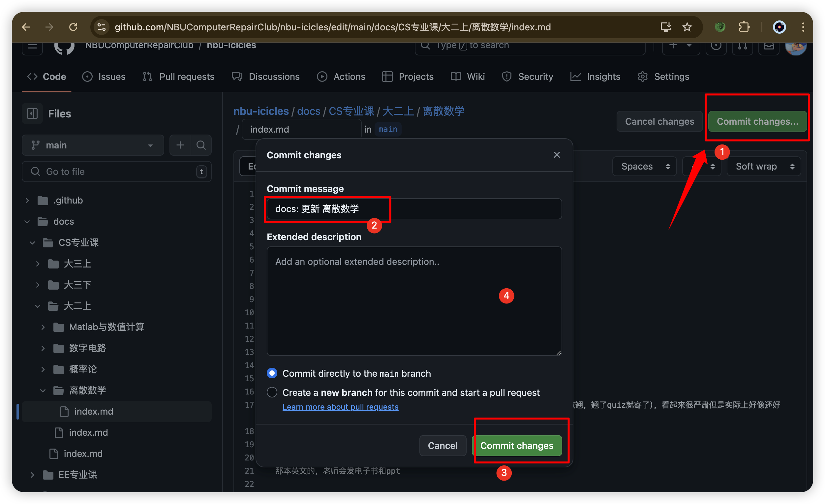Click the Learn more about pull requests link
The width and height of the screenshot is (825, 504).
(x=341, y=407)
